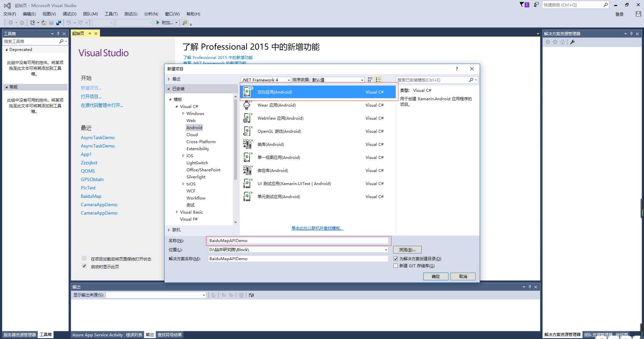644x339 pixels.
Task: Click the Save All toolbar icon
Action: pyautogui.click(x=59, y=22)
